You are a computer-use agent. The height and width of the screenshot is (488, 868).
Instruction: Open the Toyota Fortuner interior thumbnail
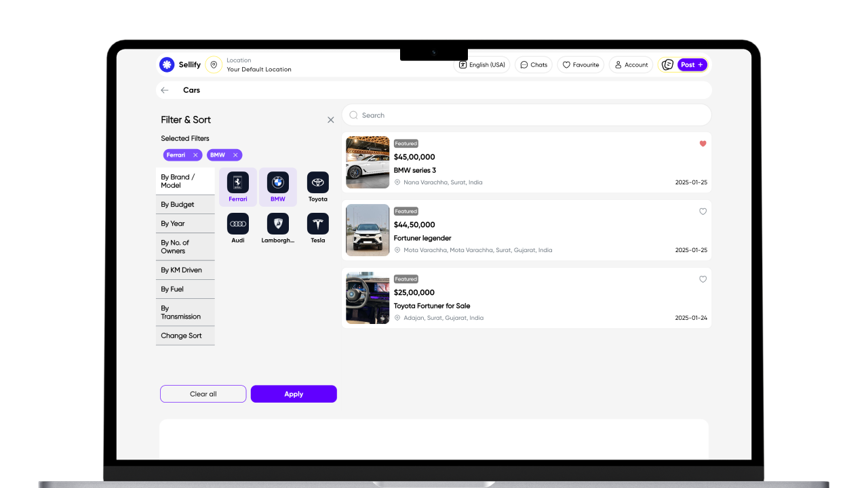[368, 298]
